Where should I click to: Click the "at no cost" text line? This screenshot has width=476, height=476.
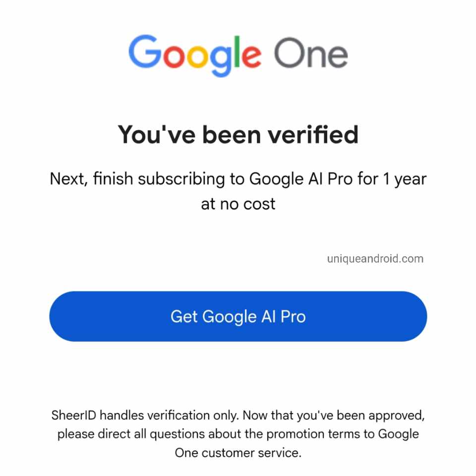point(238,203)
